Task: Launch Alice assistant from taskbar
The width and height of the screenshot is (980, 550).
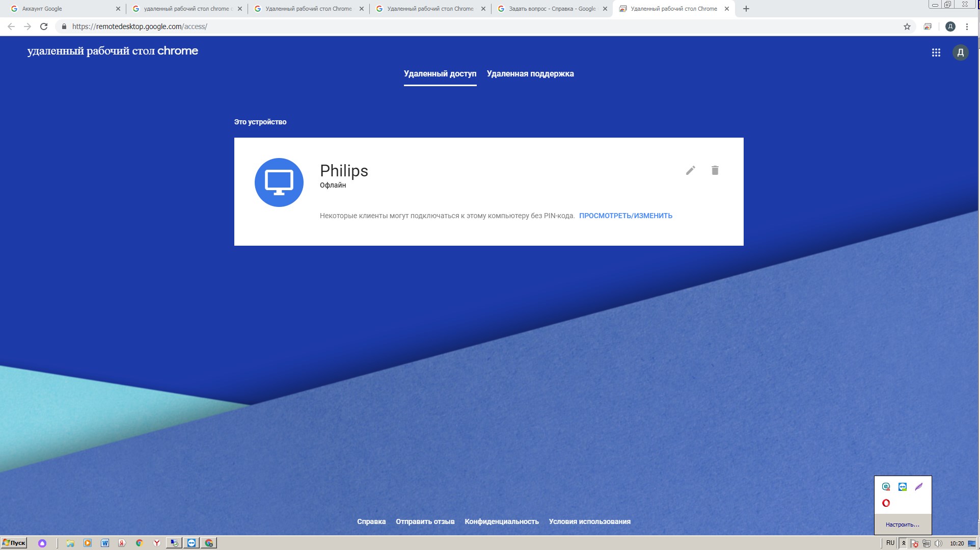Action: 42,543
